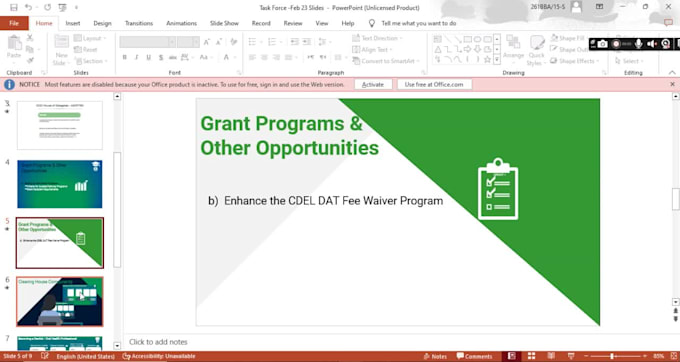Switch to the Insert tab

point(73,23)
